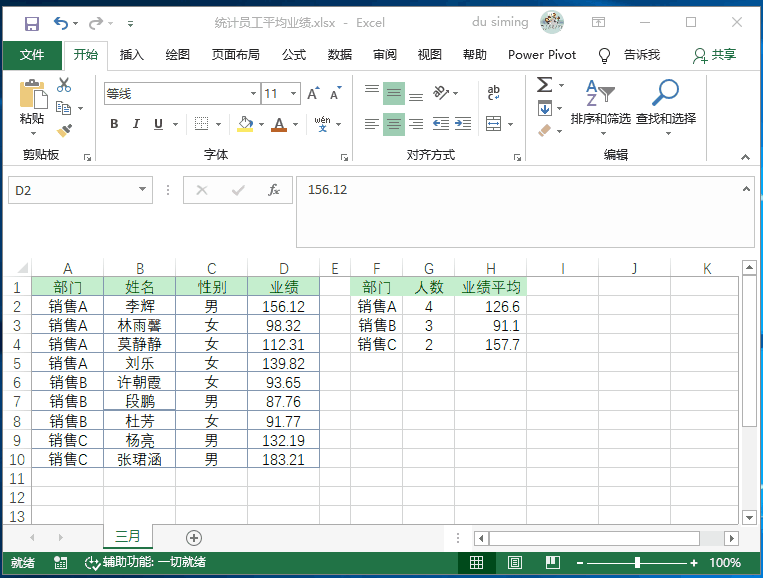Click the Cut scissors icon
Viewport: 763px width, 578px height.
(65, 85)
